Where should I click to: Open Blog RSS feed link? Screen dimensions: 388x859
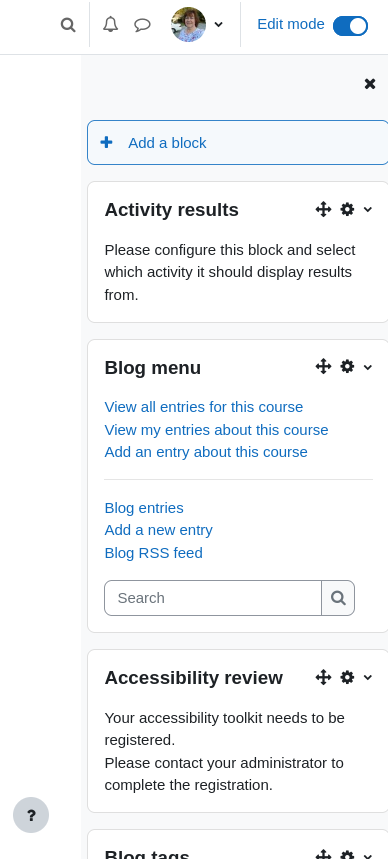pyautogui.click(x=153, y=553)
